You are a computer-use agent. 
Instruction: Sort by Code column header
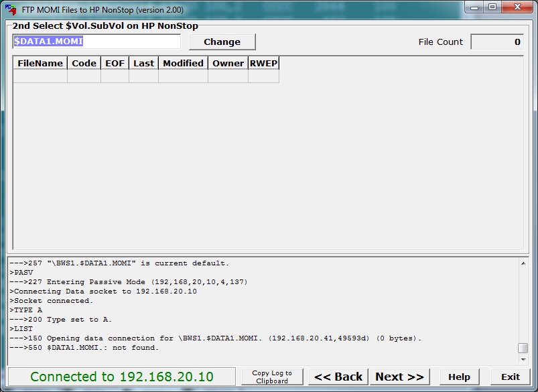(84, 63)
